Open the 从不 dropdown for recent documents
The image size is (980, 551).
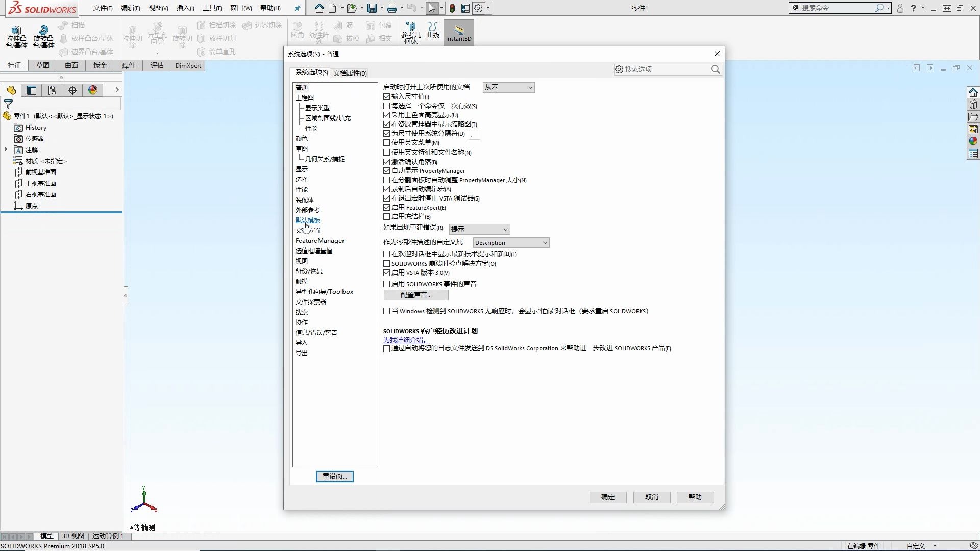[x=508, y=87]
